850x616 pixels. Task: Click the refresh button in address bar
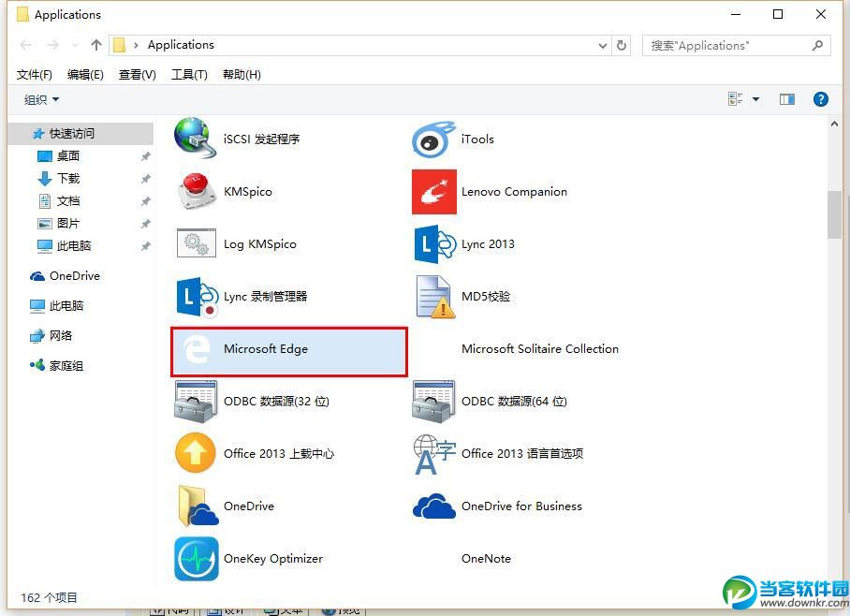622,45
